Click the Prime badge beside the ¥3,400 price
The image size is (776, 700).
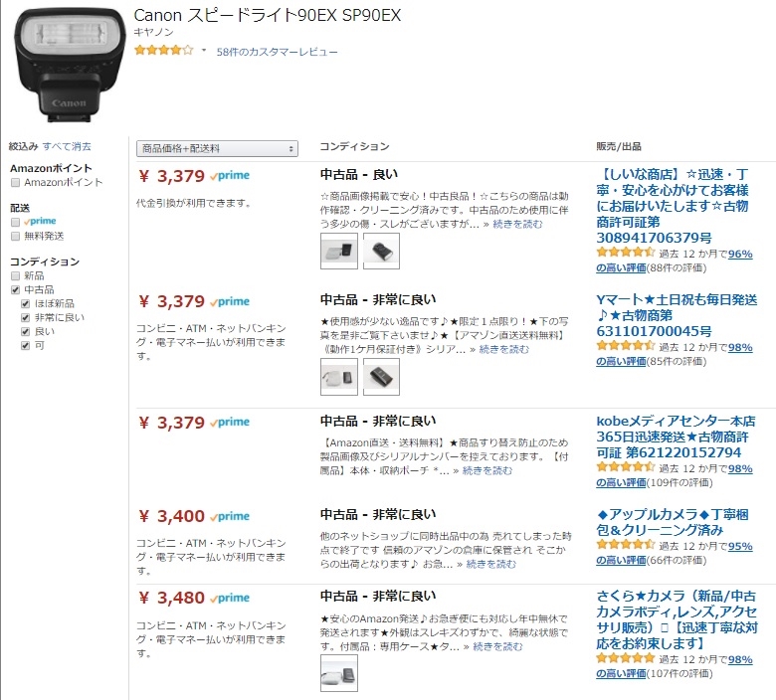(231, 517)
